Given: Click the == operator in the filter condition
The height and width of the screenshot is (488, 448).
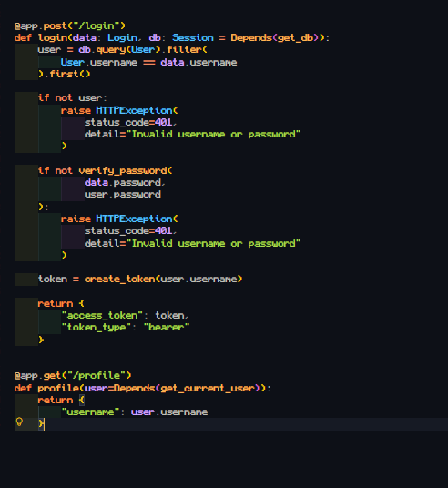Looking at the screenshot, I should 148,63.
